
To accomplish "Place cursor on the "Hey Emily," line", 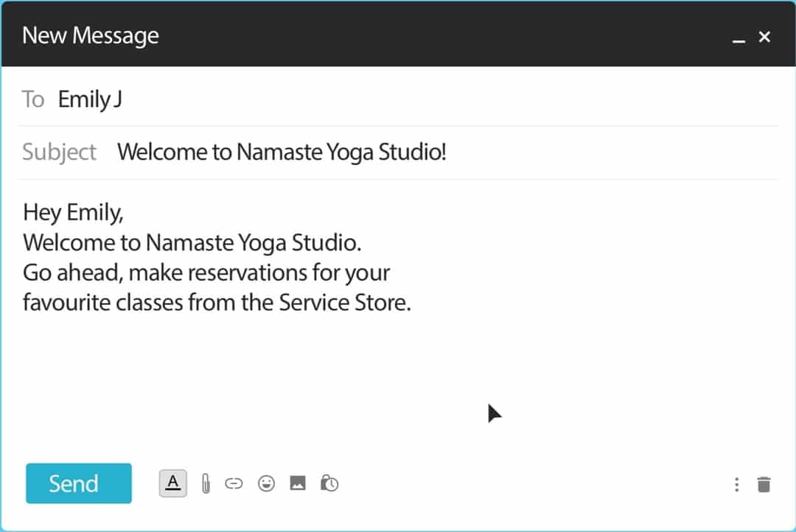I will point(74,212).
